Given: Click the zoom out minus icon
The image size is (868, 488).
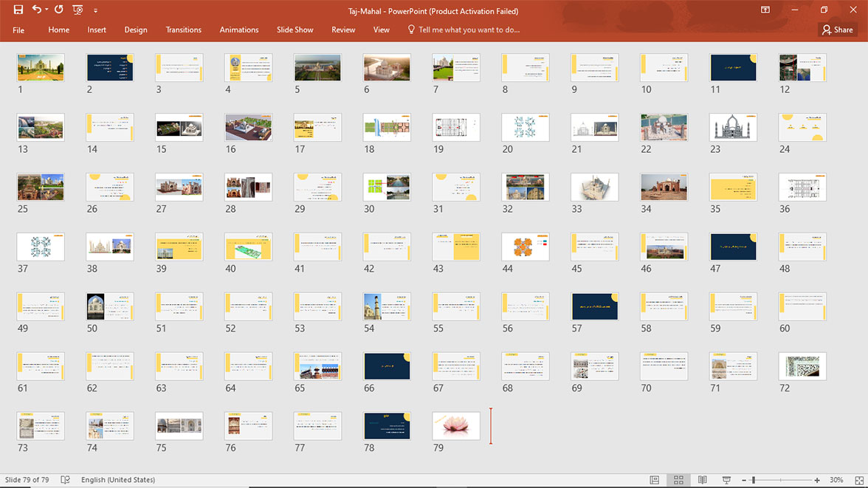Looking at the screenshot, I should click(x=744, y=480).
